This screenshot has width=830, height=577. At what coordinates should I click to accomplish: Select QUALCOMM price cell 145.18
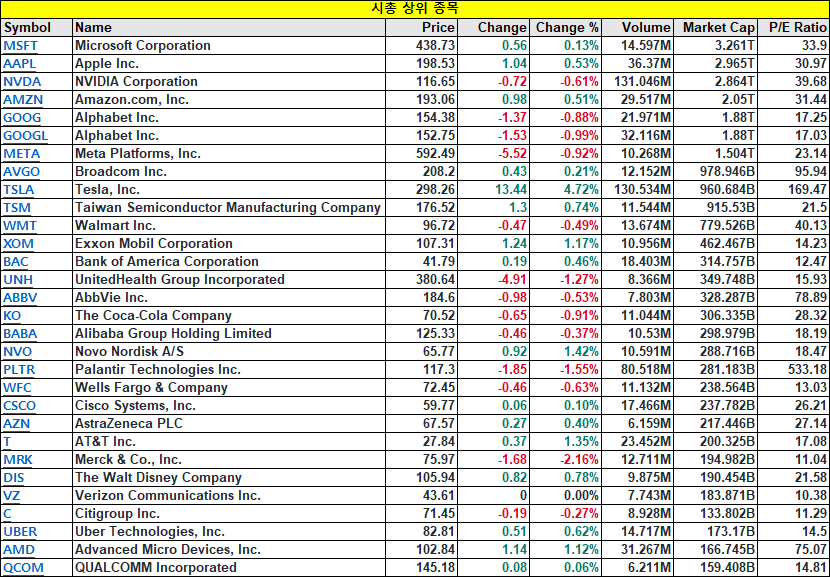tap(422, 567)
